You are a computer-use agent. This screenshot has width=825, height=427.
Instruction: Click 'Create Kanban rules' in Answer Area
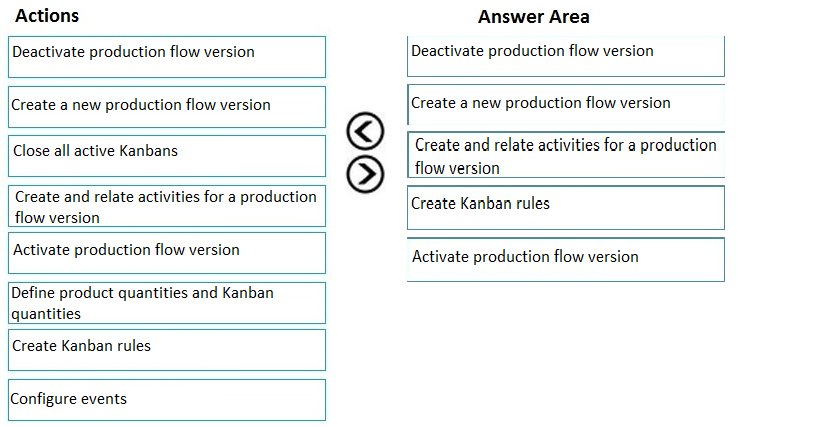point(566,208)
